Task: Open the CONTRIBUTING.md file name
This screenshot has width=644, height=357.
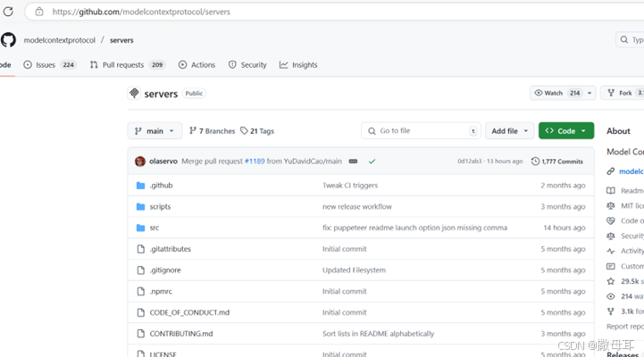Action: [x=181, y=334]
